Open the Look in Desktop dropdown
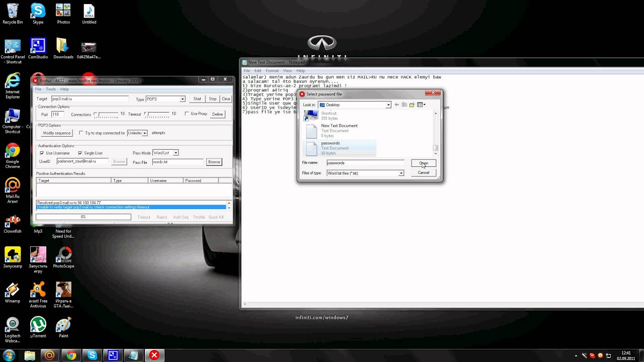This screenshot has height=362, width=644. click(x=388, y=105)
